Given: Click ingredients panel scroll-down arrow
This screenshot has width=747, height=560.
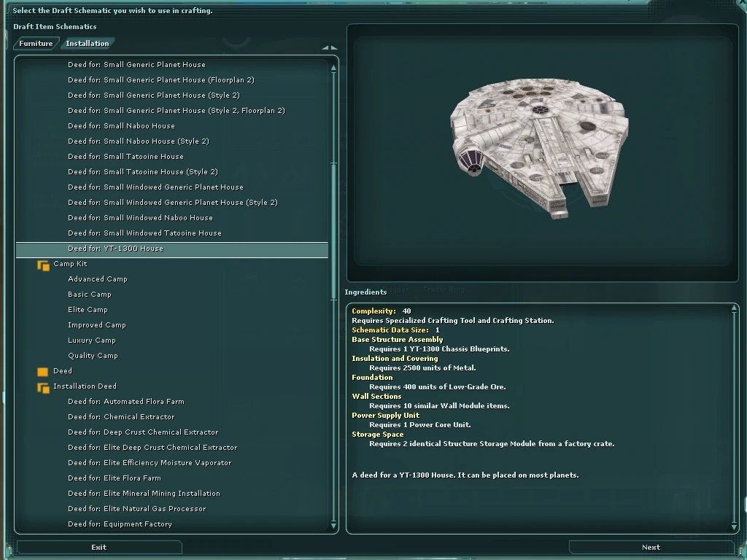Looking at the screenshot, I should pos(734,526).
